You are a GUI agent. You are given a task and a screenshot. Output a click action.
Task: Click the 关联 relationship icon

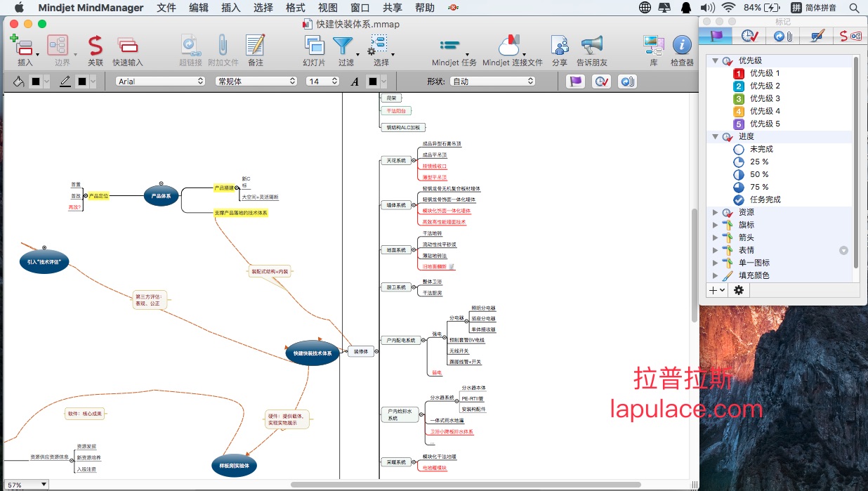(96, 46)
